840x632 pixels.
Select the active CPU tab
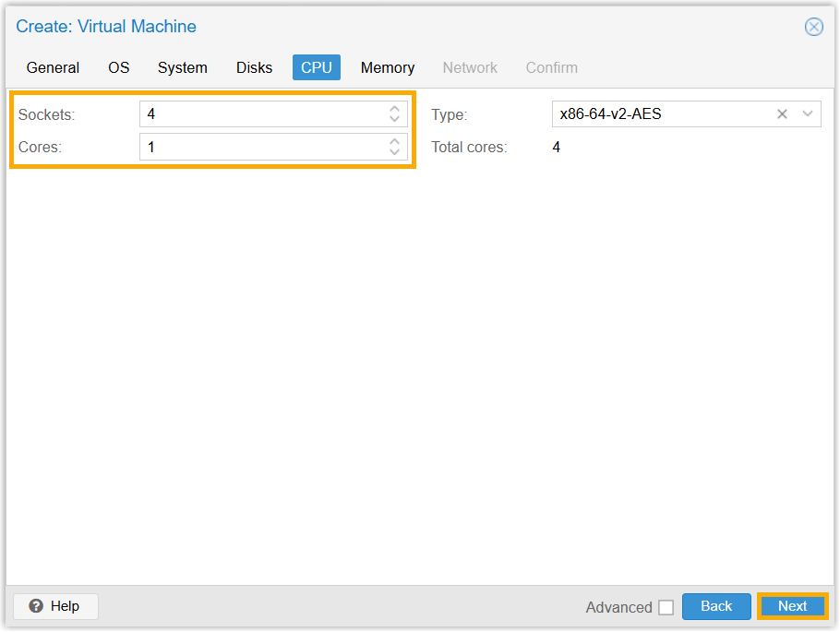(x=317, y=67)
